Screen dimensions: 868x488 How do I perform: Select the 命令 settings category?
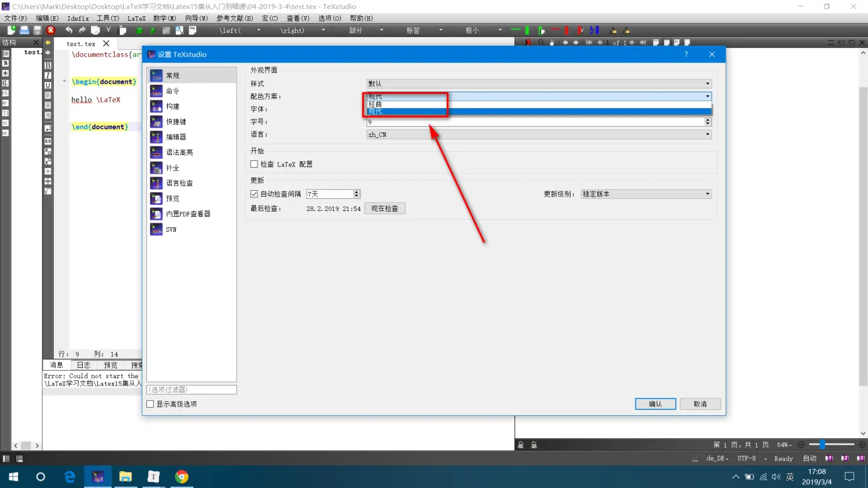(x=192, y=91)
